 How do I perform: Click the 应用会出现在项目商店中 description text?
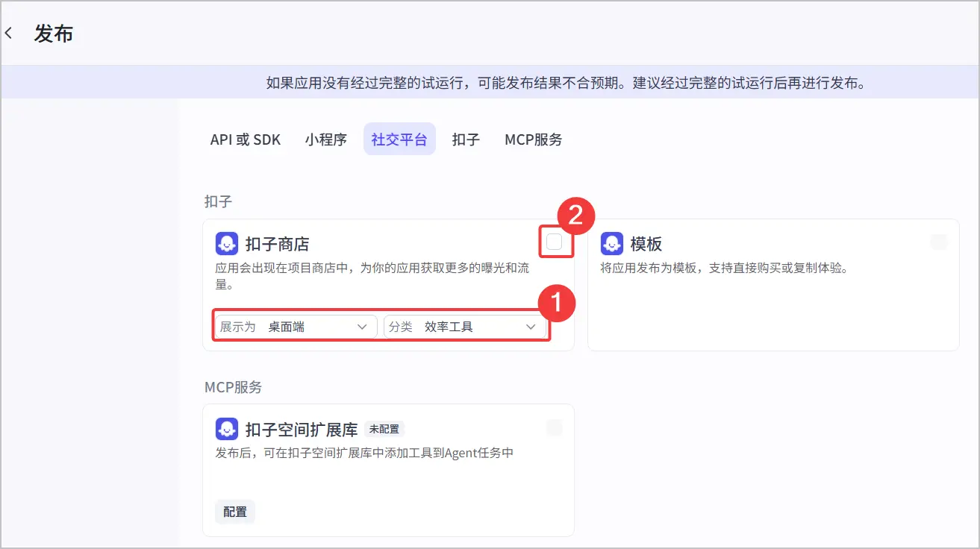pos(372,275)
